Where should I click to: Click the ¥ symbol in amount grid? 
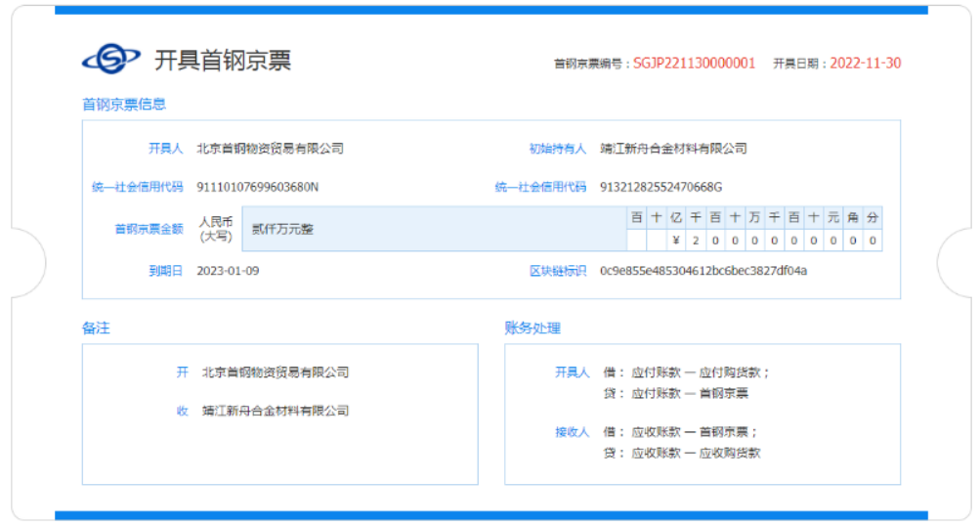[675, 241]
